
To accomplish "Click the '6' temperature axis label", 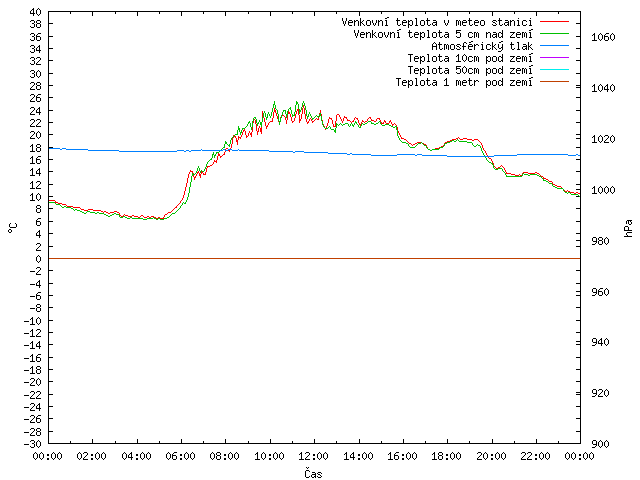I will 38,222.
